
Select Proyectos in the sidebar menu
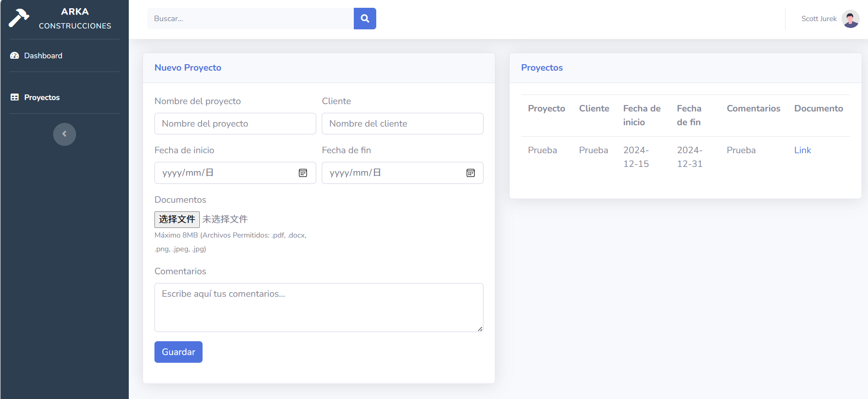(42, 97)
